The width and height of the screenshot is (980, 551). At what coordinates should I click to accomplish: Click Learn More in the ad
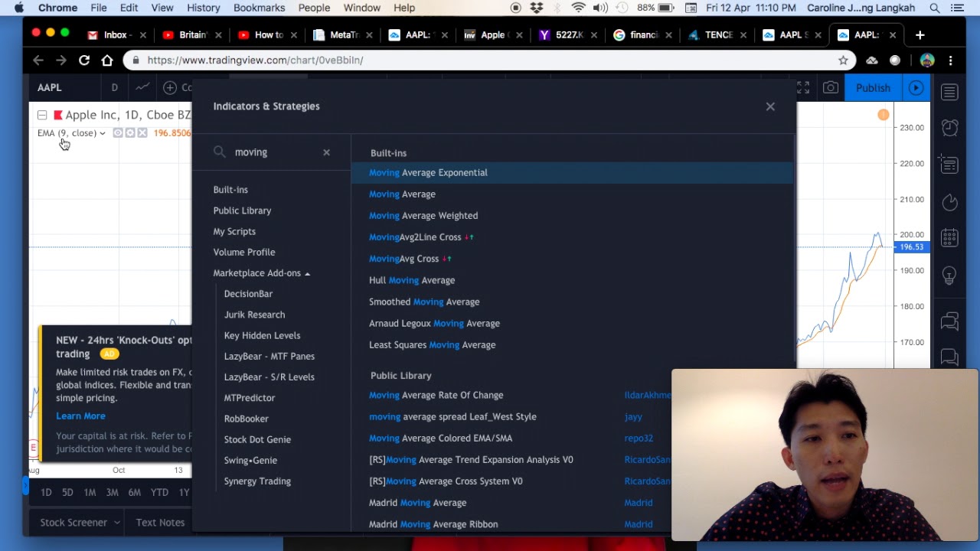click(80, 416)
